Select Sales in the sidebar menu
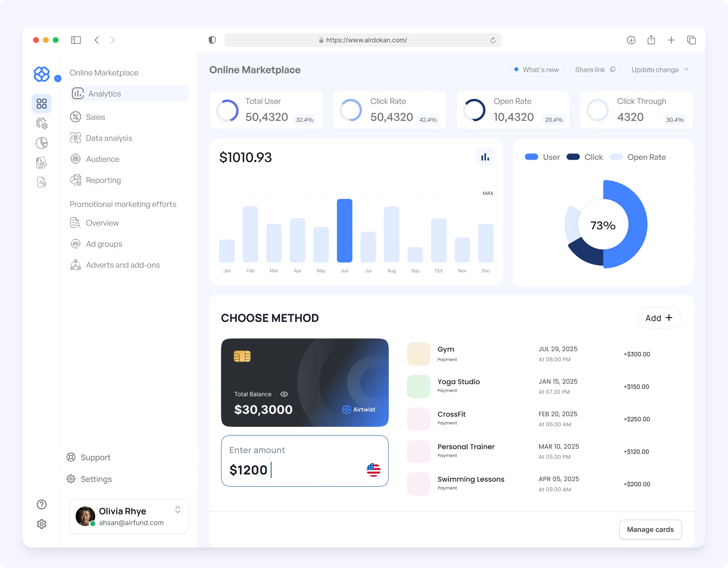This screenshot has height=568, width=728. 96,117
